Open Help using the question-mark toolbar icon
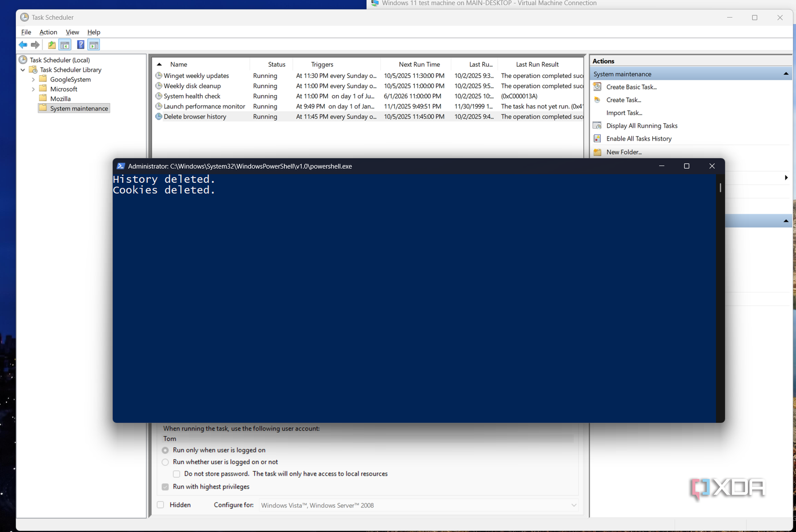 tap(80, 44)
